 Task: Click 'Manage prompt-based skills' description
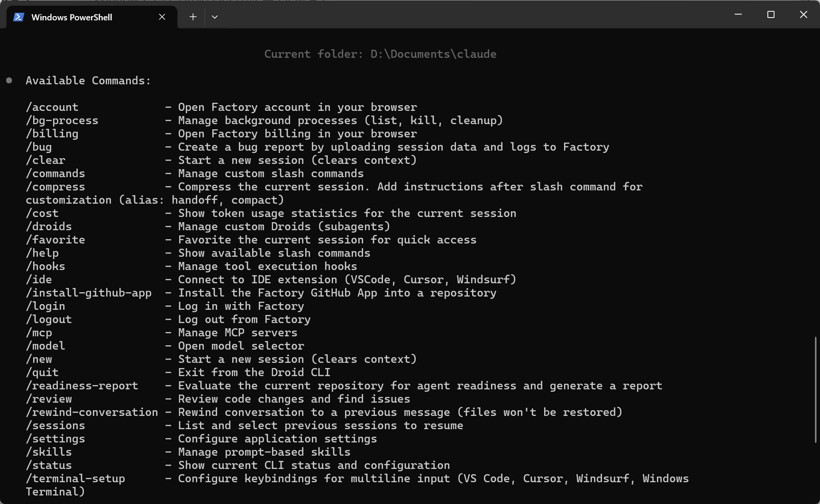(264, 452)
